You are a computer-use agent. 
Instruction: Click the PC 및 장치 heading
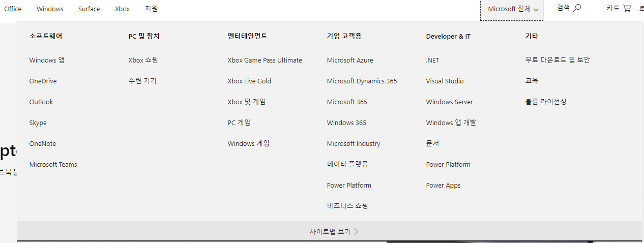144,36
